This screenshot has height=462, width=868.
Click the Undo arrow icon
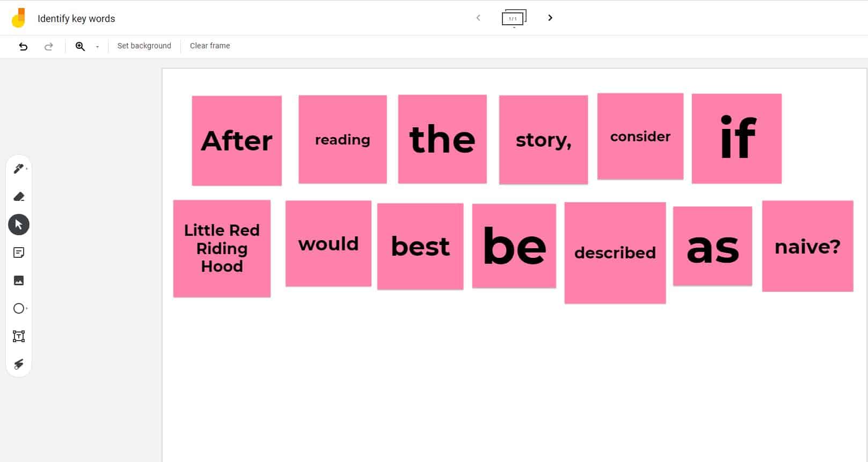tap(23, 46)
